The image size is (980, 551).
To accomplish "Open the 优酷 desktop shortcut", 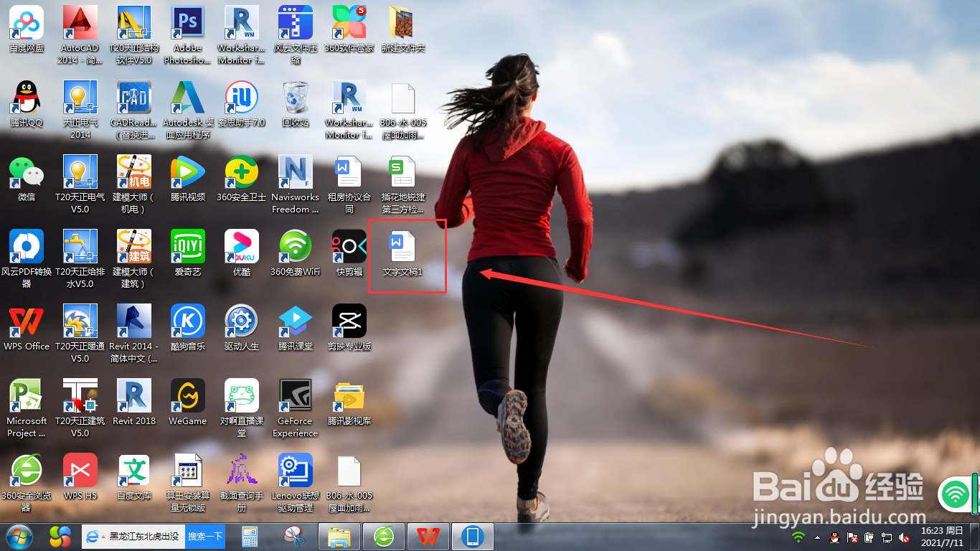I will tap(242, 253).
